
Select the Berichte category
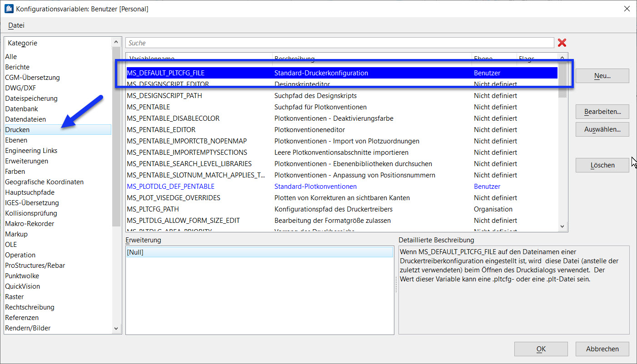[x=58, y=67]
